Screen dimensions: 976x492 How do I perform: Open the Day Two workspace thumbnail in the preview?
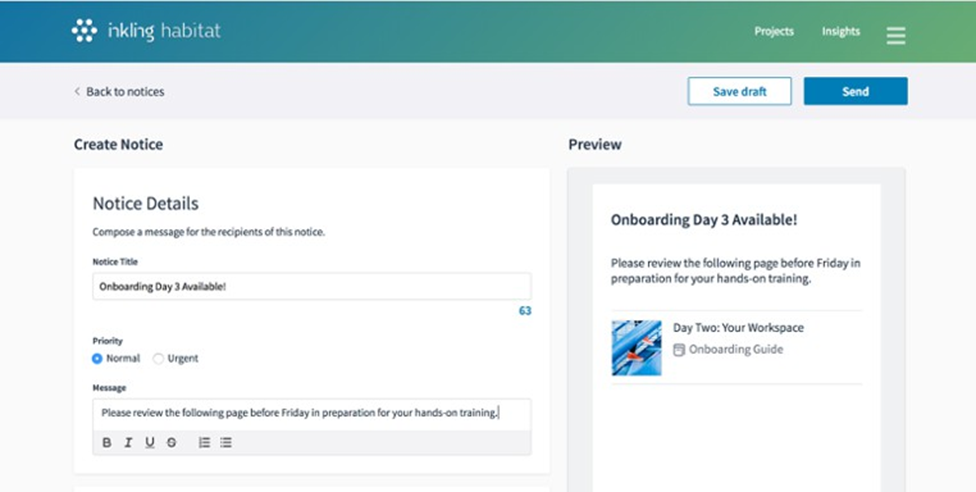(x=636, y=347)
